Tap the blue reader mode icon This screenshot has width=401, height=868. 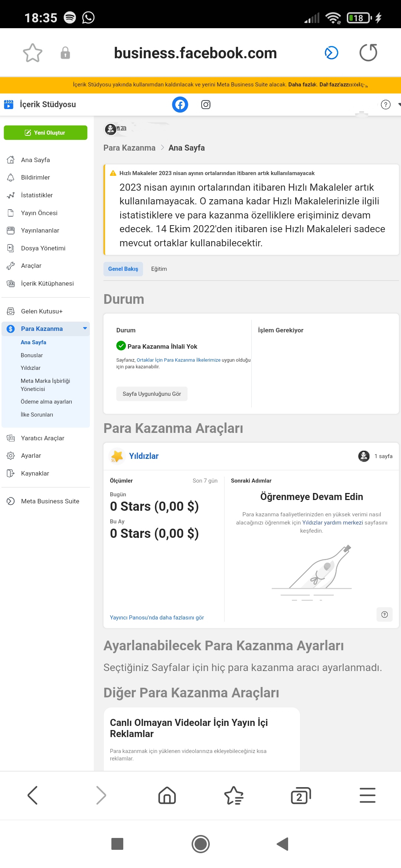point(331,53)
